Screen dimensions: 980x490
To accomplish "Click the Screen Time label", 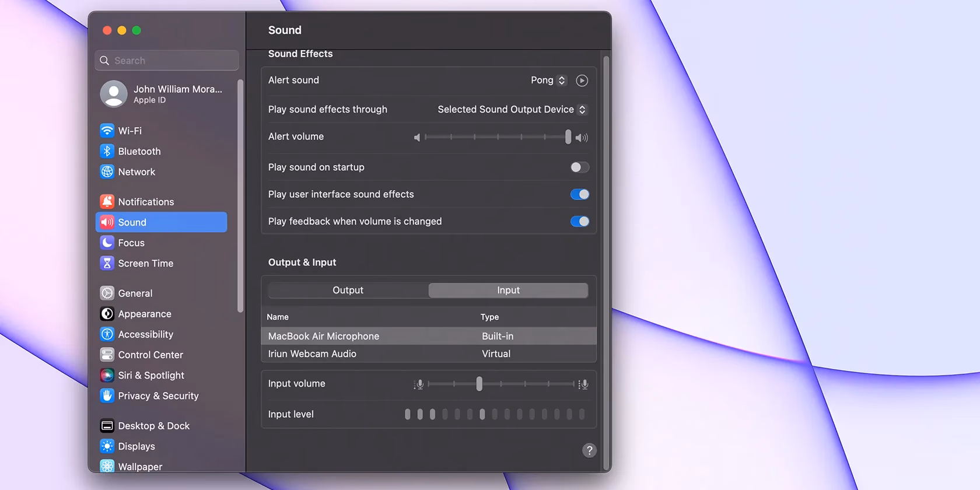I will [146, 263].
